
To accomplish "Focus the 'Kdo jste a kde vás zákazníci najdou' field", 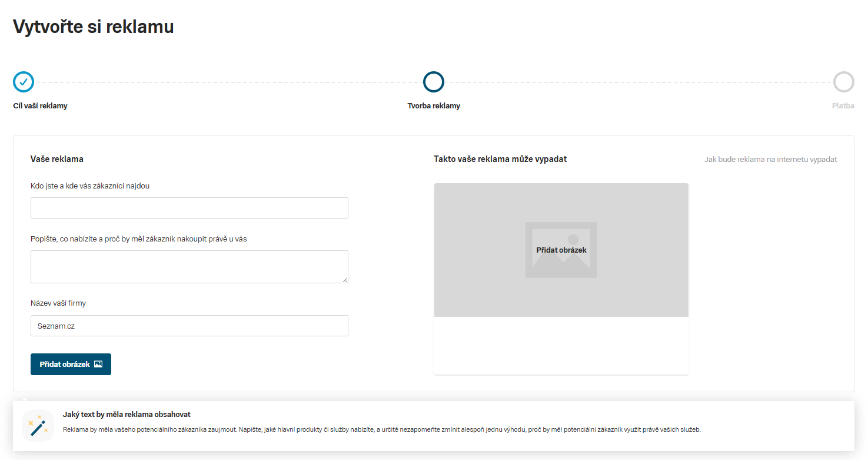I will 189,208.
